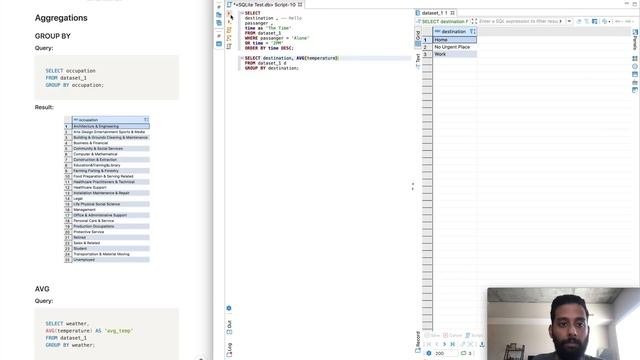Image resolution: width=640 pixels, height=360 pixels.
Task: Click the splitter arrow between editor and results
Action: click(x=413, y=187)
